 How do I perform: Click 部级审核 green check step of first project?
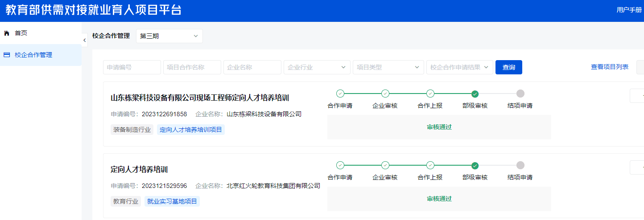click(475, 94)
